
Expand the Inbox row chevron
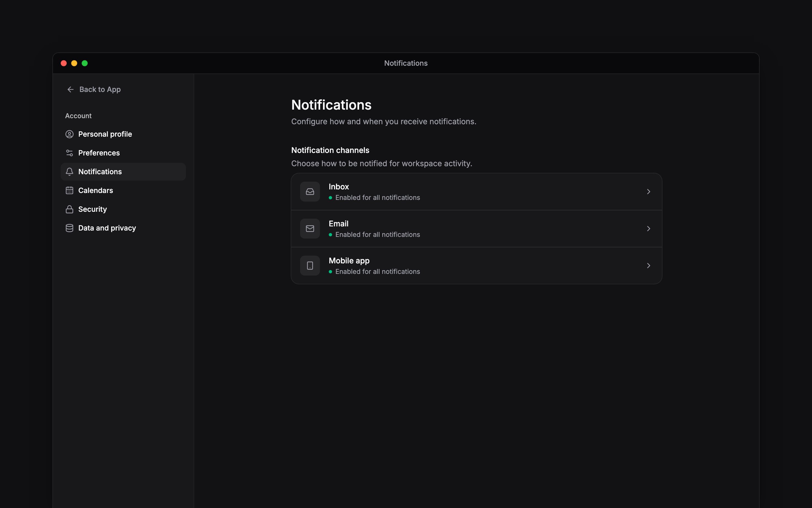point(649,192)
